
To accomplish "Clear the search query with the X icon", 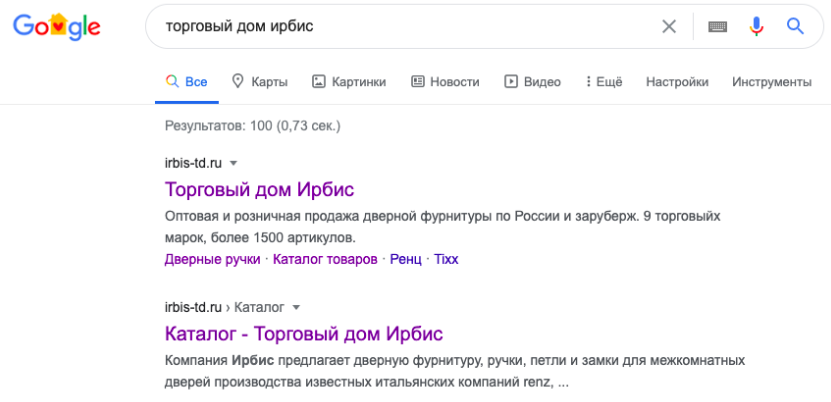I will click(x=669, y=26).
